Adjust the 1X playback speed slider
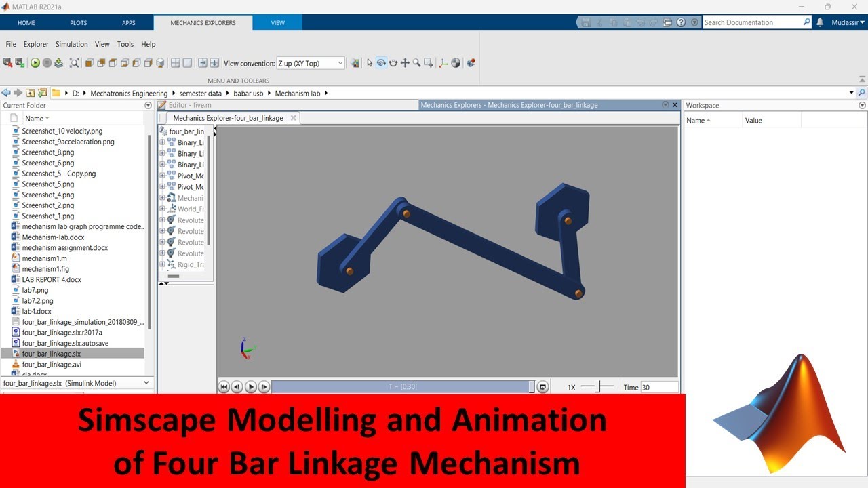Viewport: 868px width, 488px height. coord(597,387)
